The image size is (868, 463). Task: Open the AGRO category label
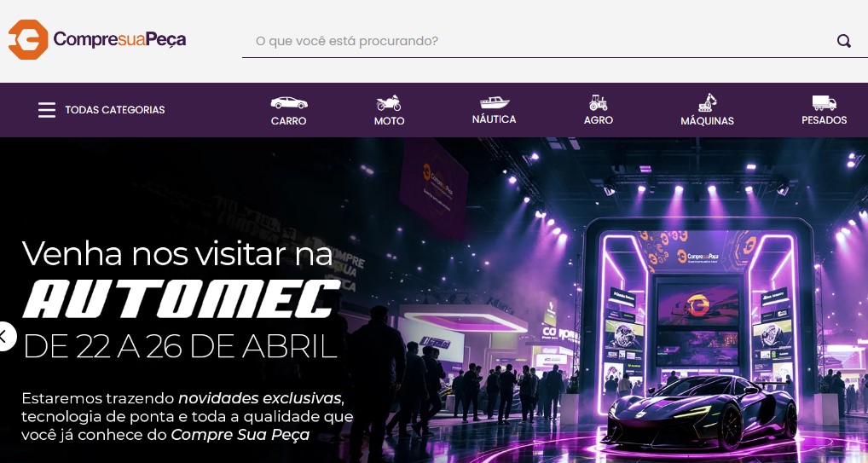(x=599, y=119)
